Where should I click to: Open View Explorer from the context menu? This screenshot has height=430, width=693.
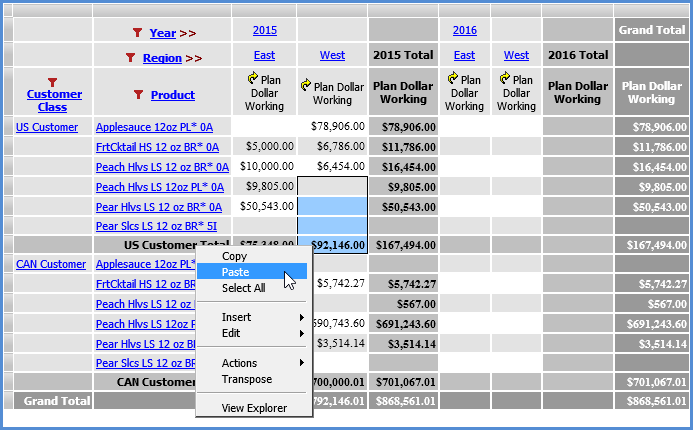pos(254,407)
